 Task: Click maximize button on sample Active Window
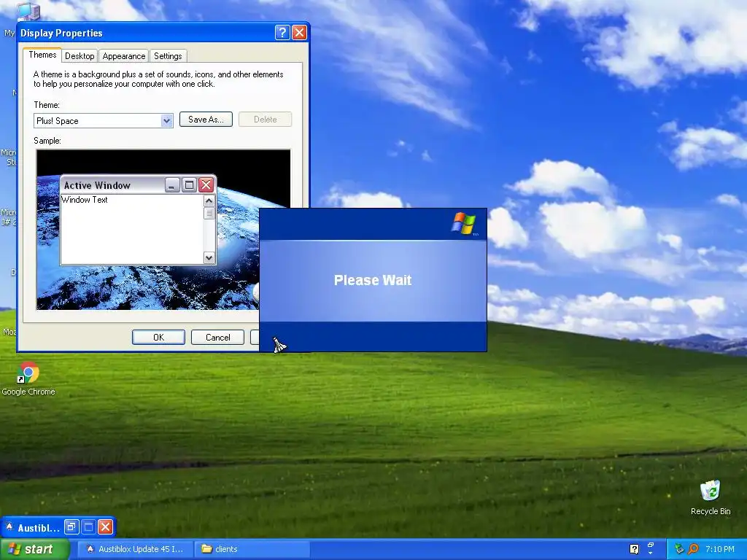(189, 184)
